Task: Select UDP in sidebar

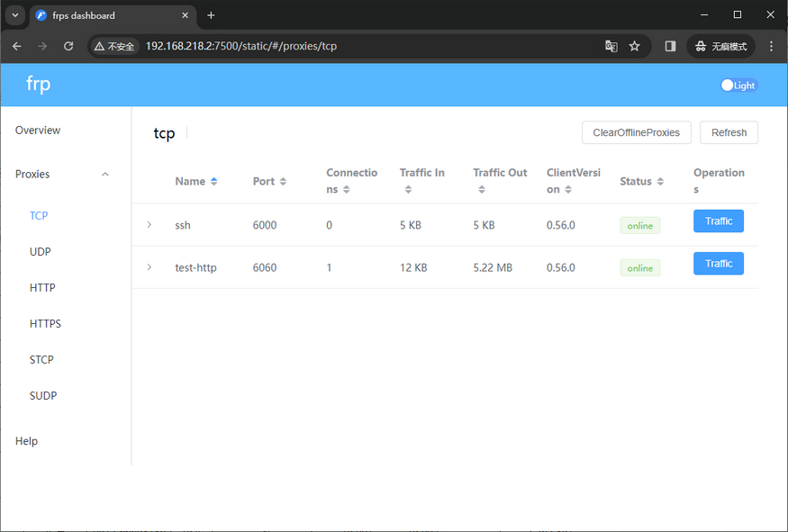Action: coord(41,252)
